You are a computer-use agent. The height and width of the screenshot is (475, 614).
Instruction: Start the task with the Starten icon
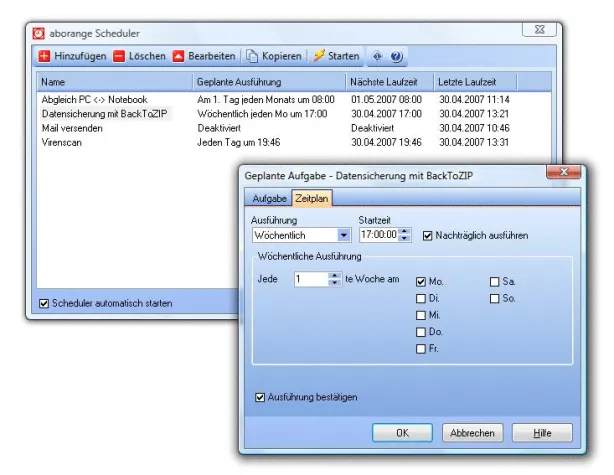coord(318,57)
